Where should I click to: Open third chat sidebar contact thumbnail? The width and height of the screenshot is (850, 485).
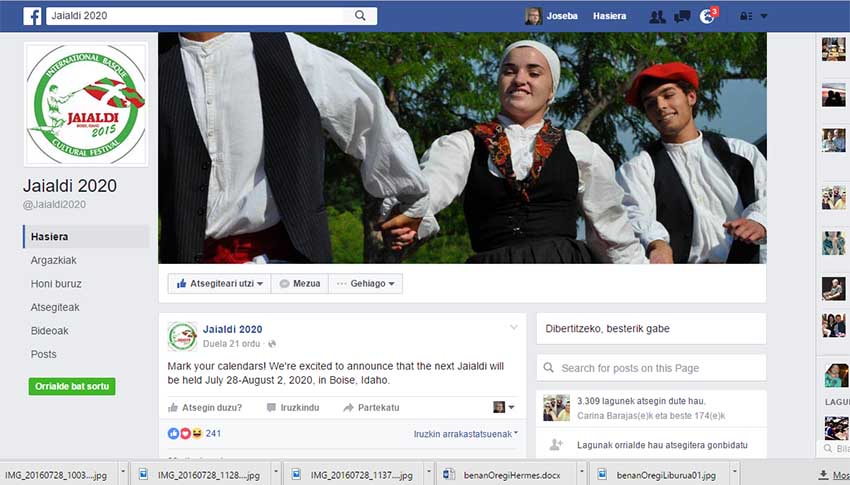(834, 140)
